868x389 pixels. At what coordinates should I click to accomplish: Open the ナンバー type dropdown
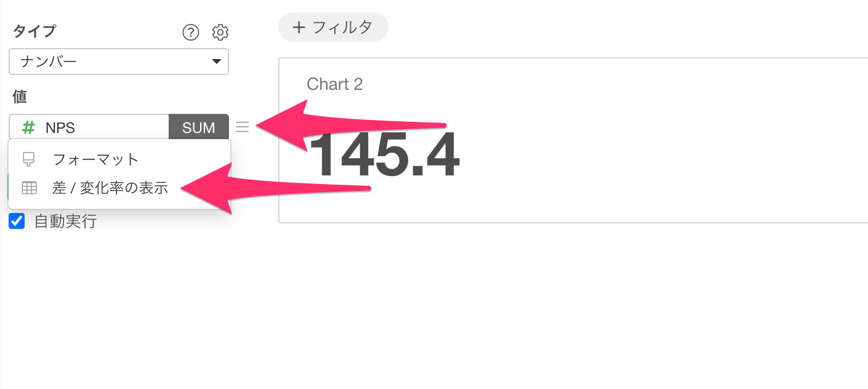coord(119,62)
